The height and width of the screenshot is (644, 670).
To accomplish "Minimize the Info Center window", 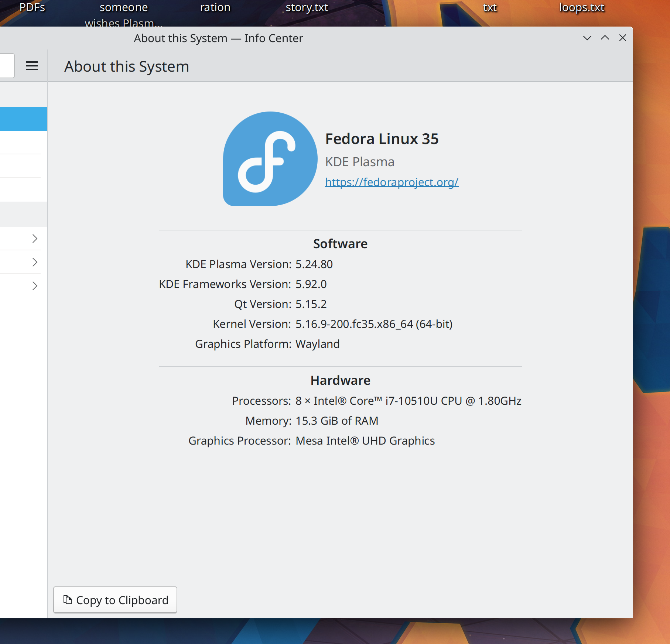I will point(587,38).
